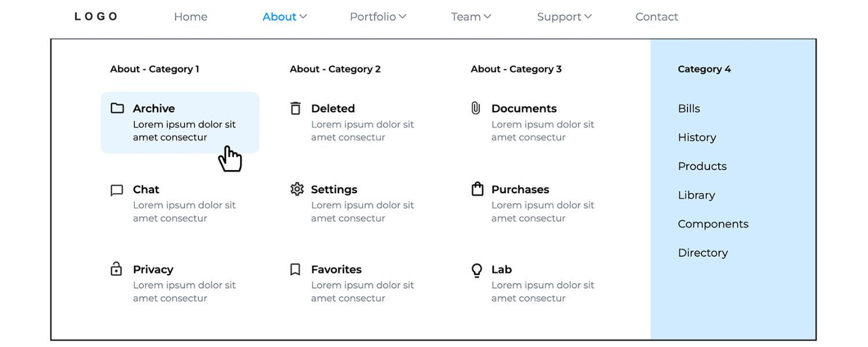Click the LOGO in the header
The height and width of the screenshot is (347, 868).
96,17
